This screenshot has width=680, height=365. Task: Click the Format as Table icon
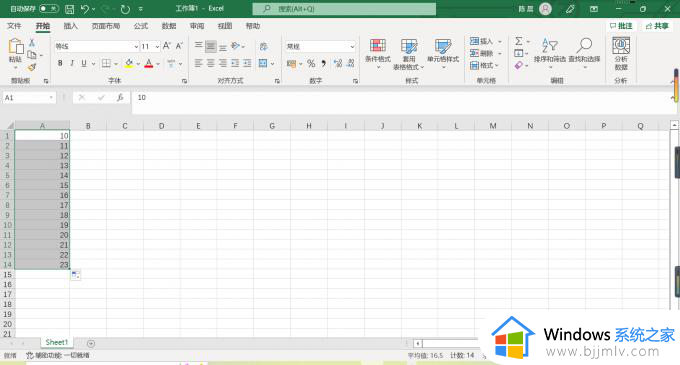tap(409, 46)
